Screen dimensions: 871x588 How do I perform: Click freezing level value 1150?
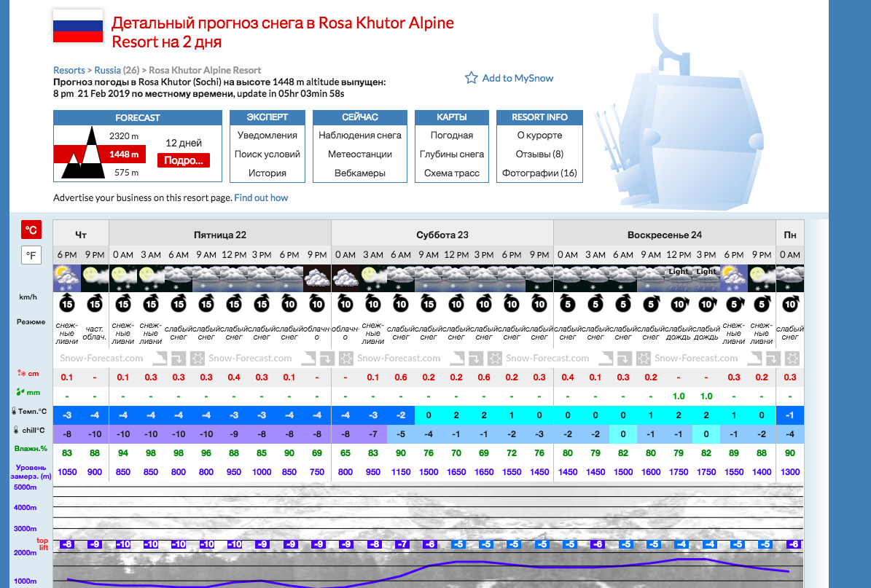coord(400,471)
